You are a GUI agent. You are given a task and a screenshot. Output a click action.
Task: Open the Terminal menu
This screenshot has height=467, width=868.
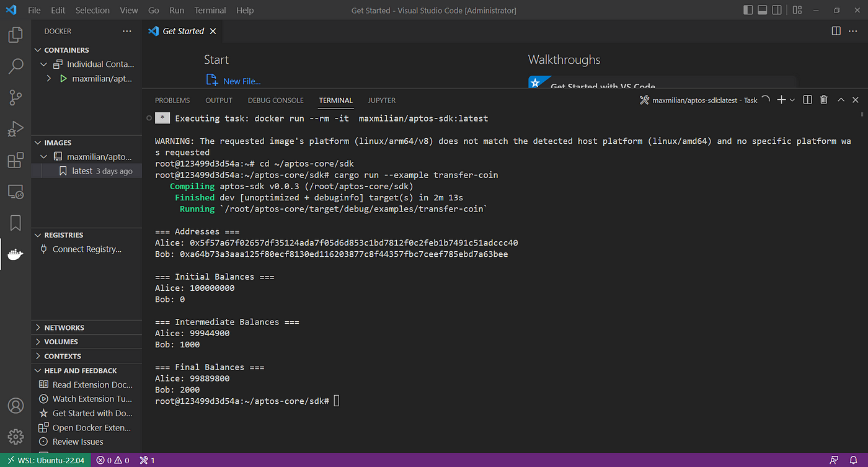(x=210, y=11)
